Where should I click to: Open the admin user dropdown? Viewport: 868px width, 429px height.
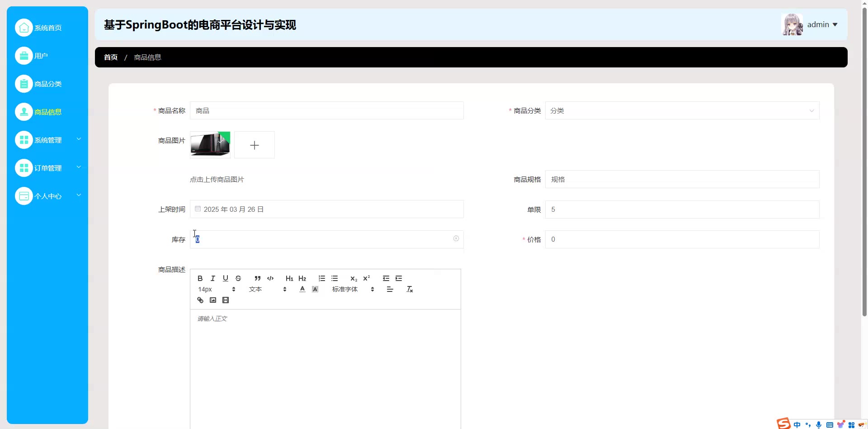(x=822, y=24)
